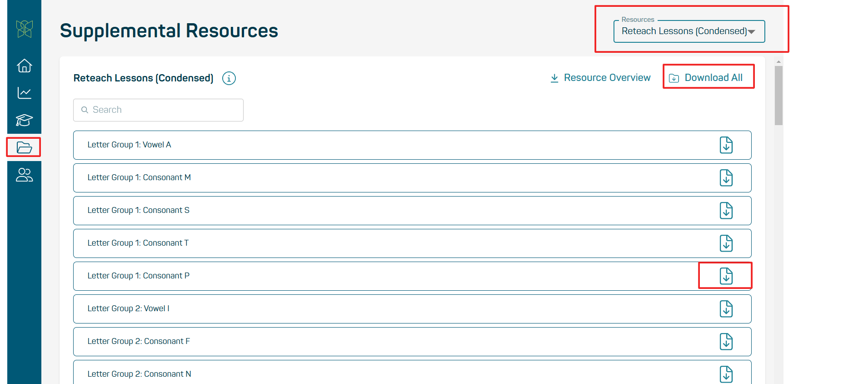Screen dimensions: 868x384
Task: Download the Letter Group 2: Vowel I lesson
Action: tap(726, 308)
